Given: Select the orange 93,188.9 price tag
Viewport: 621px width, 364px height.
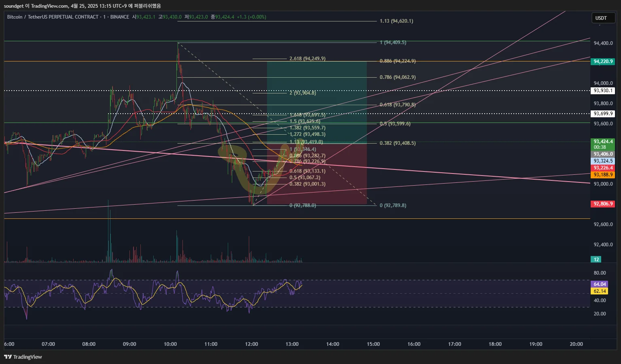Looking at the screenshot, I should point(603,175).
